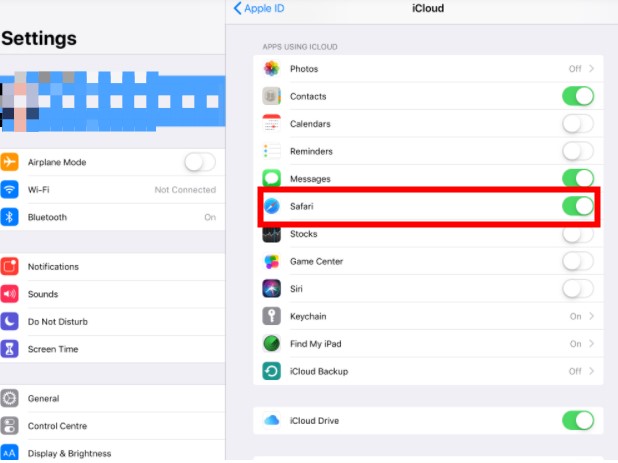Turn on Airplane Mode switch
Image resolution: width=618 pixels, height=463 pixels.
[x=199, y=162]
